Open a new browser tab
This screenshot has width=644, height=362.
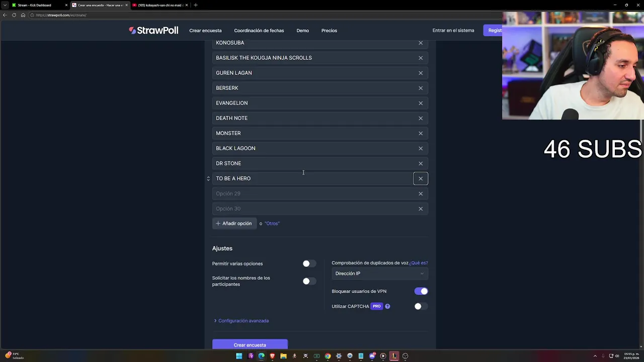[x=196, y=5]
